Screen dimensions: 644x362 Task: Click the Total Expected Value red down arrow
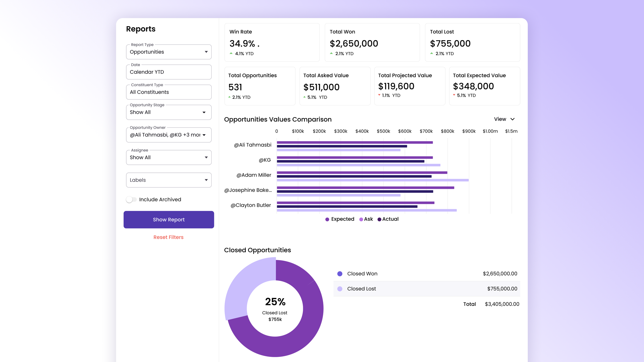pos(454,95)
